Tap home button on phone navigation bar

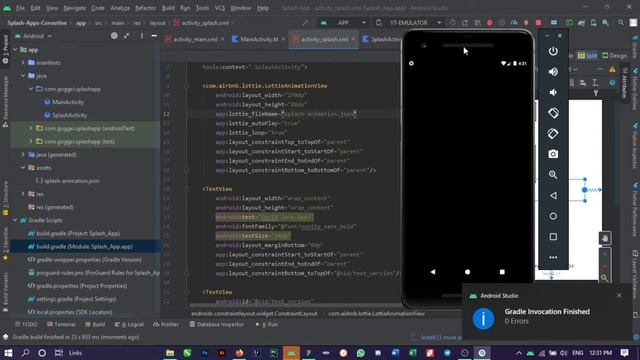coord(467,272)
